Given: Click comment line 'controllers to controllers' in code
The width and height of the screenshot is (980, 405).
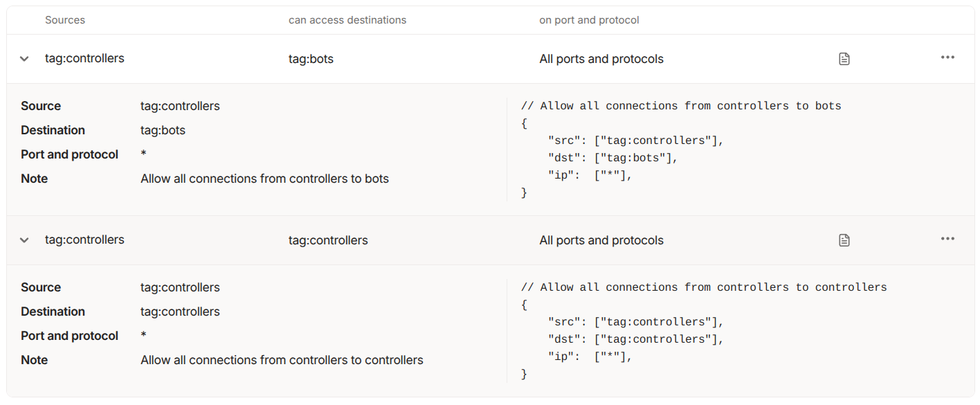Looking at the screenshot, I should tap(704, 287).
